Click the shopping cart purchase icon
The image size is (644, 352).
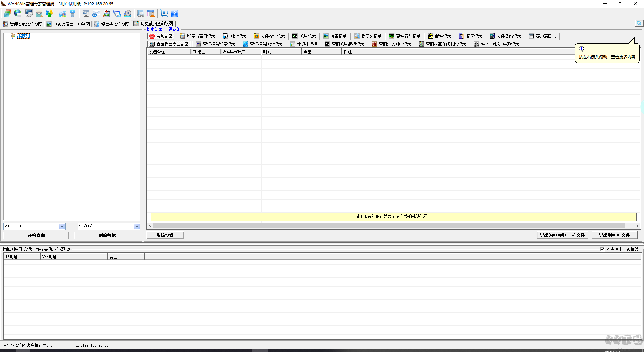[164, 13]
